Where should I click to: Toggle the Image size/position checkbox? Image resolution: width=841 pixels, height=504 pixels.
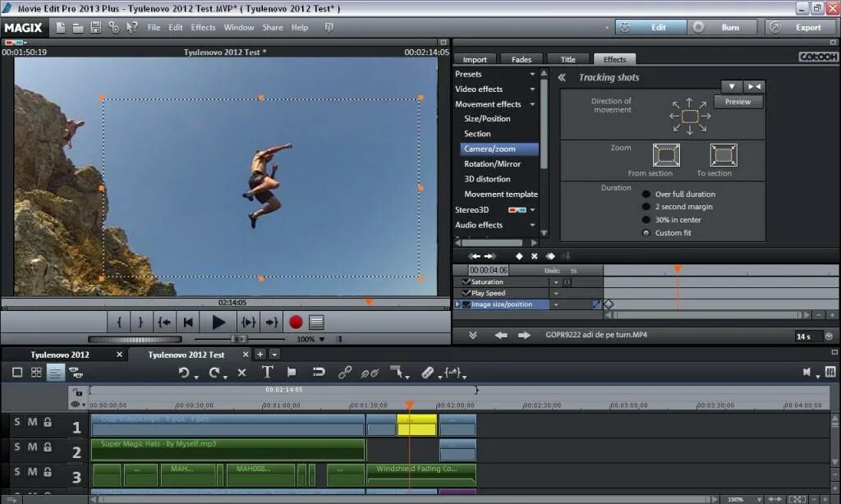466,304
